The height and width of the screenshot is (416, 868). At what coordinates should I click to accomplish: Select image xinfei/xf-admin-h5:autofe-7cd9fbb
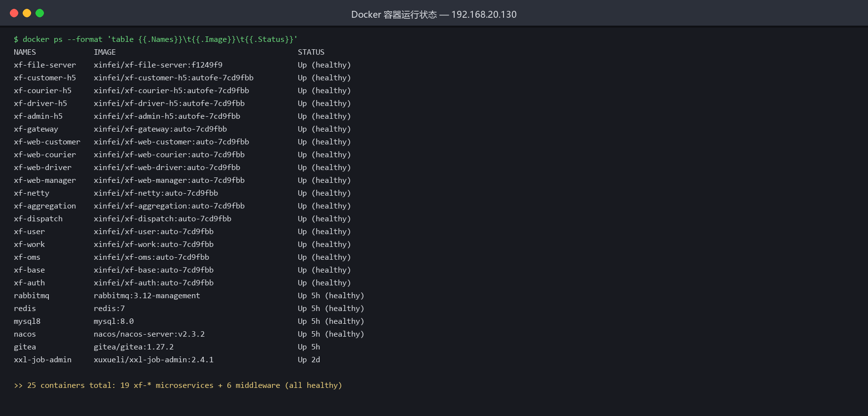pyautogui.click(x=167, y=116)
